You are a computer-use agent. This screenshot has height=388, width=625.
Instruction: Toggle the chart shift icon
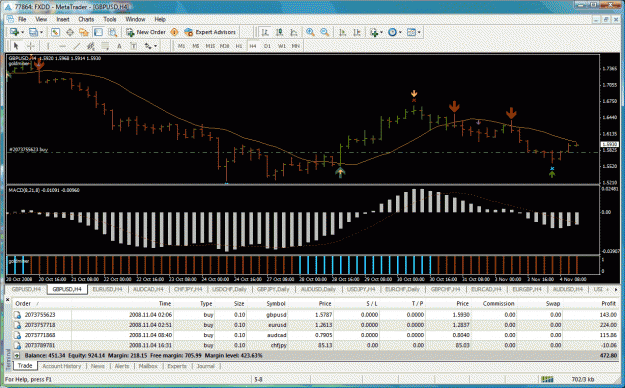pyautogui.click(x=357, y=32)
